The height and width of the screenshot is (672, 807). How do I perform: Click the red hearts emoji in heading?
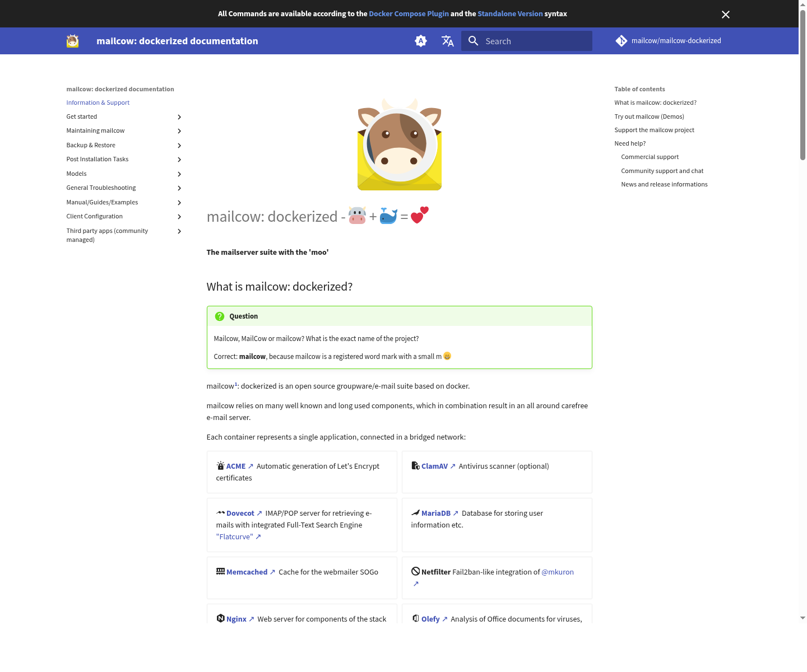pos(419,215)
